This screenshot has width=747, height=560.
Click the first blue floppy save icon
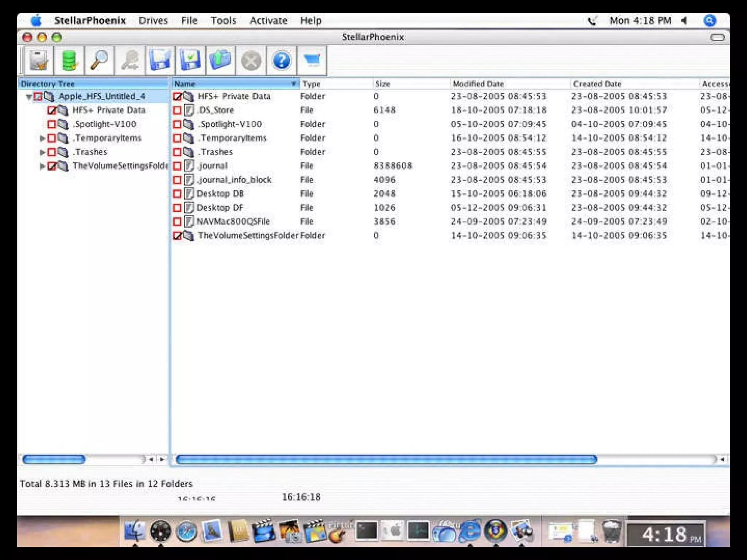coord(160,61)
